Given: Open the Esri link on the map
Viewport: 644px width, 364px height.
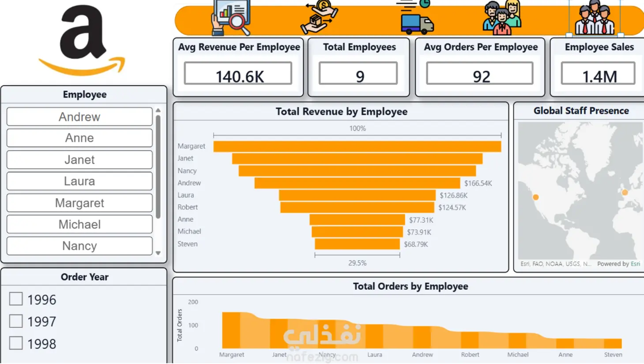Looking at the screenshot, I should click(x=635, y=264).
